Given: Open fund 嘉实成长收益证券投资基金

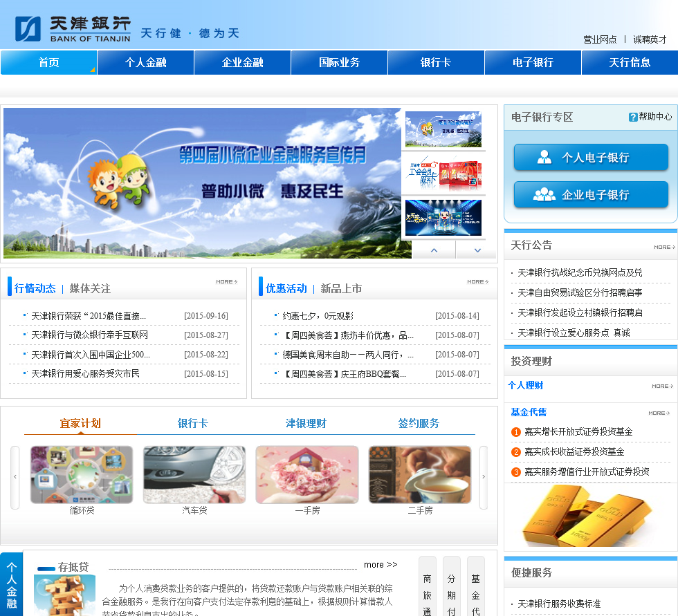Looking at the screenshot, I should click(x=574, y=451).
